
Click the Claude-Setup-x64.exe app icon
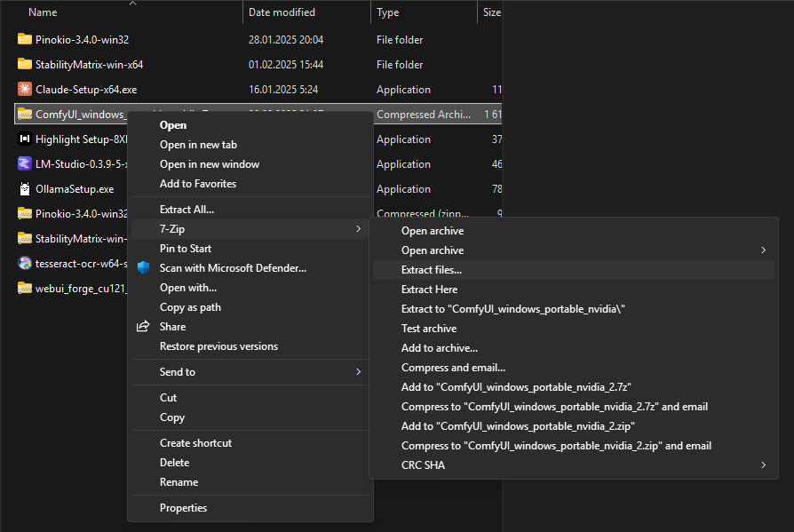pos(25,90)
